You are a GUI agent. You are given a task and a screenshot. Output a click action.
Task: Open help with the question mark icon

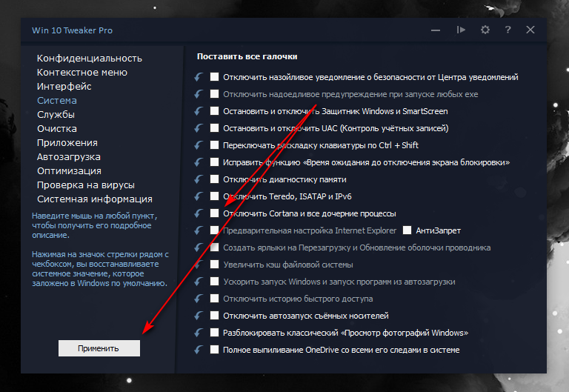(508, 30)
